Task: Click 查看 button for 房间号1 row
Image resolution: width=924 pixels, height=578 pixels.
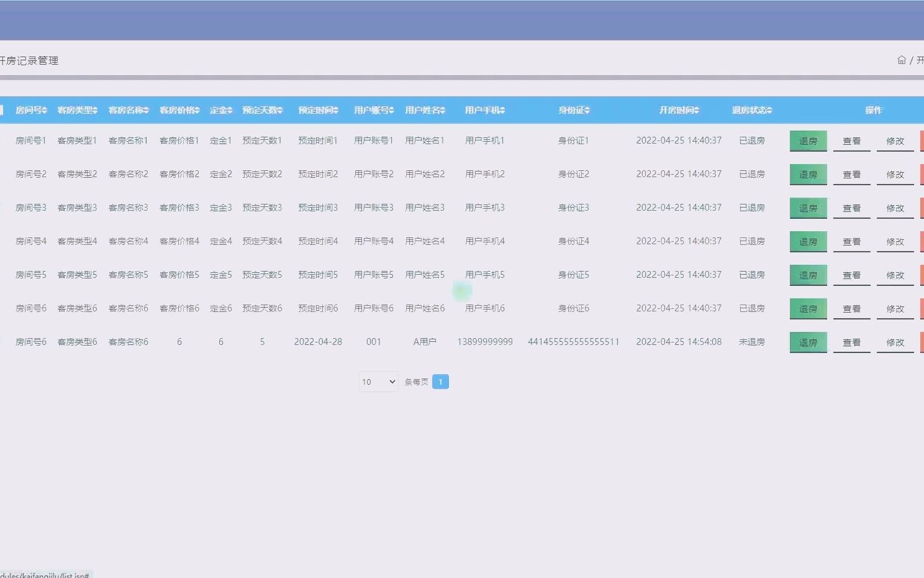Action: [x=851, y=141]
